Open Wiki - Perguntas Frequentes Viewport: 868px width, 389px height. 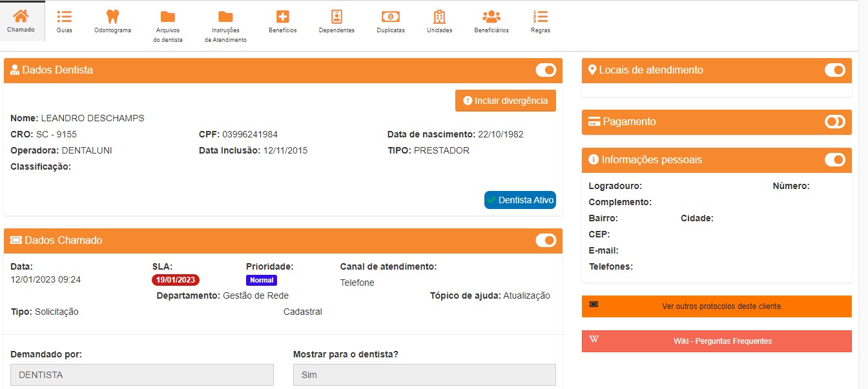[717, 341]
